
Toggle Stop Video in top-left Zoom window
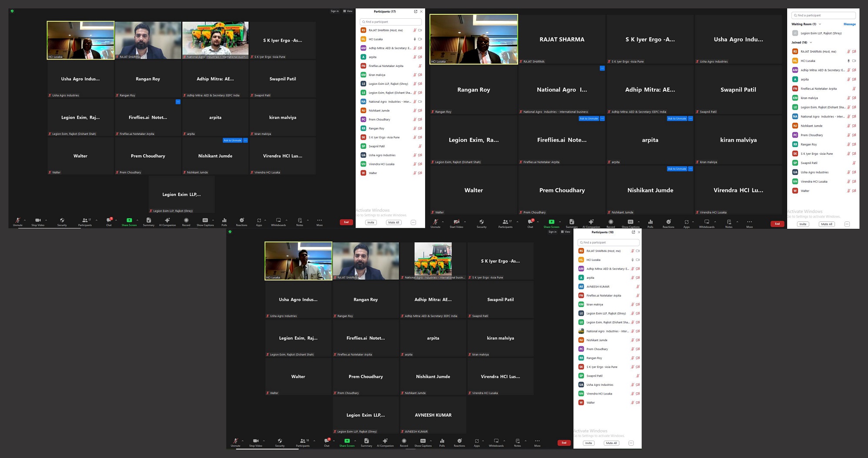coord(38,222)
